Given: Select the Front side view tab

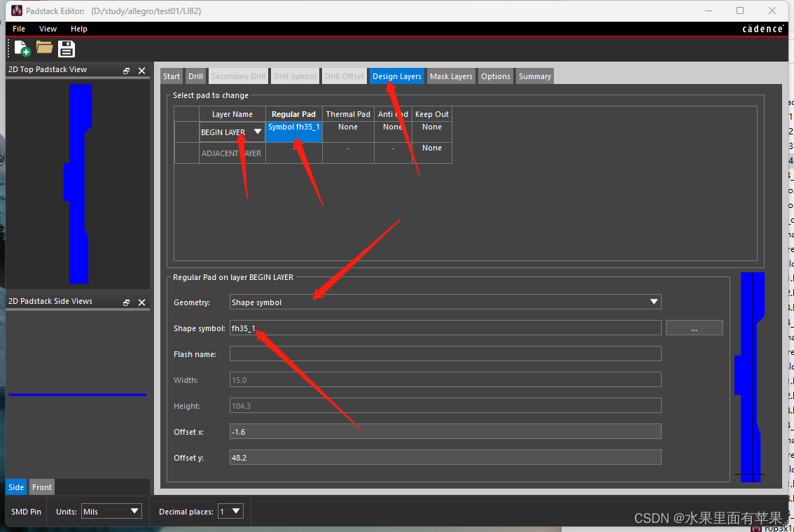Looking at the screenshot, I should pos(42,487).
